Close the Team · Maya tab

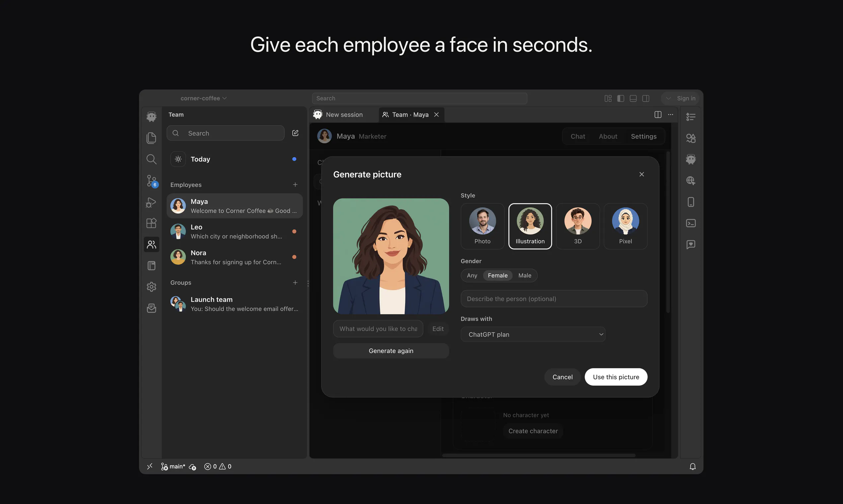pos(436,115)
